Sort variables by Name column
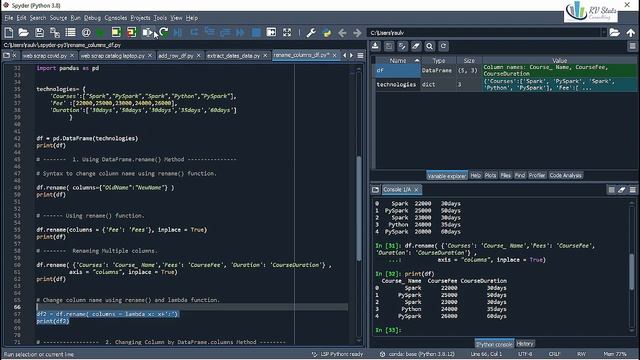Image resolution: width=640 pixels, height=360 pixels. tap(398, 60)
